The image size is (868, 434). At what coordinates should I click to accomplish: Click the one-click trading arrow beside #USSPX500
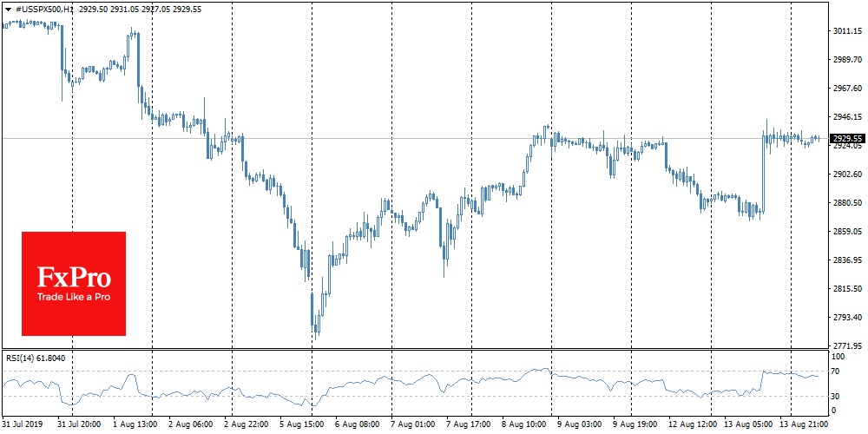coord(8,8)
